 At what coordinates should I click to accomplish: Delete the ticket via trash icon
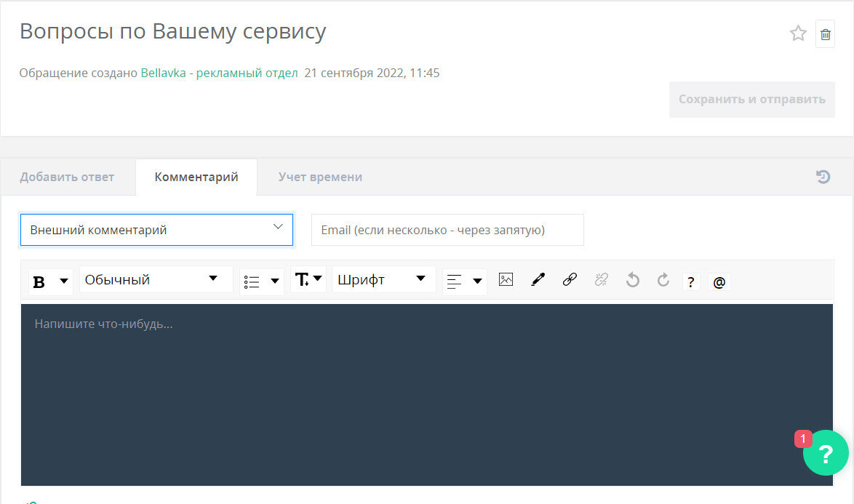click(x=826, y=33)
